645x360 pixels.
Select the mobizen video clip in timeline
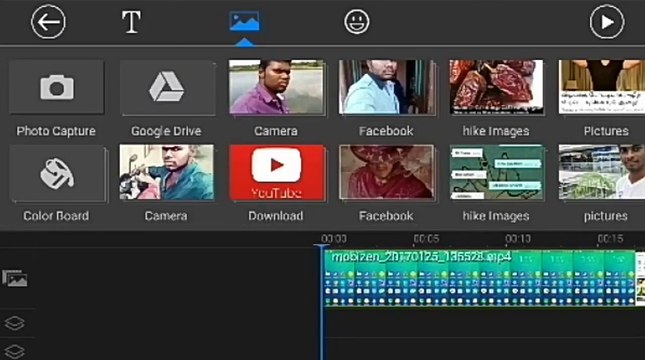(479, 278)
